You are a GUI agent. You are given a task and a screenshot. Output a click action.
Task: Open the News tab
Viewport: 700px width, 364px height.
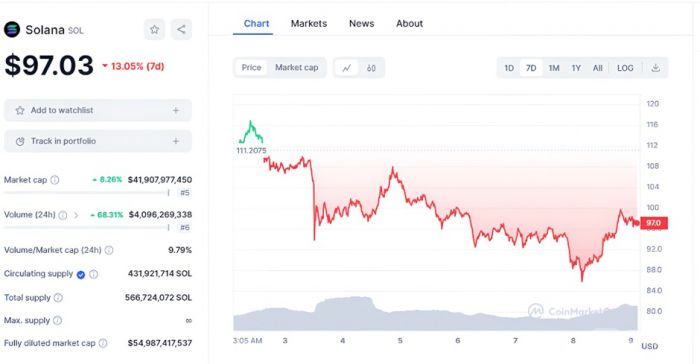tap(362, 24)
